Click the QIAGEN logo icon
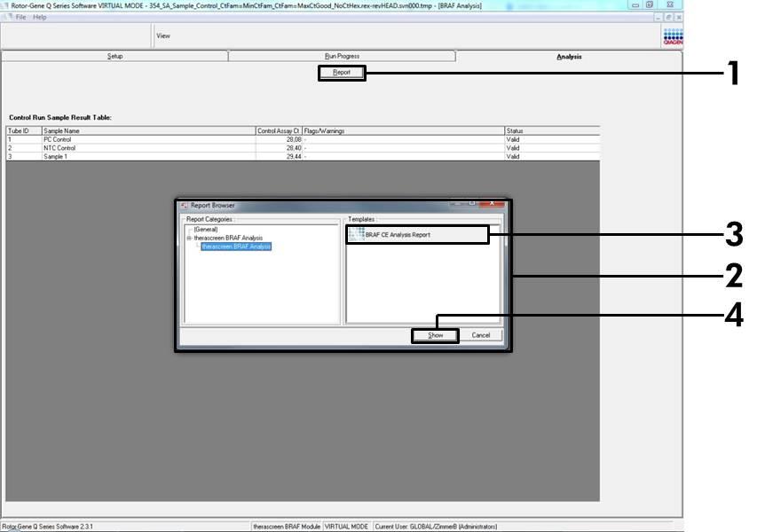Screen dimensions: 765x532 coord(673,36)
